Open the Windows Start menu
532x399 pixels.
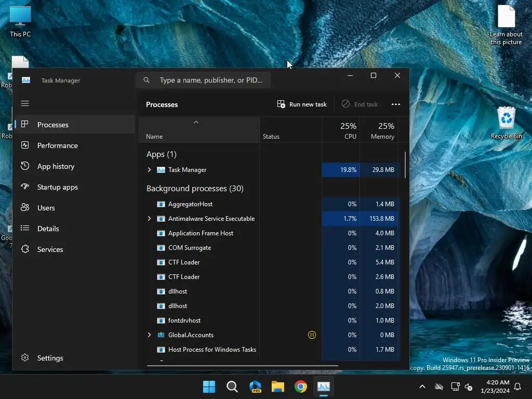click(x=209, y=387)
